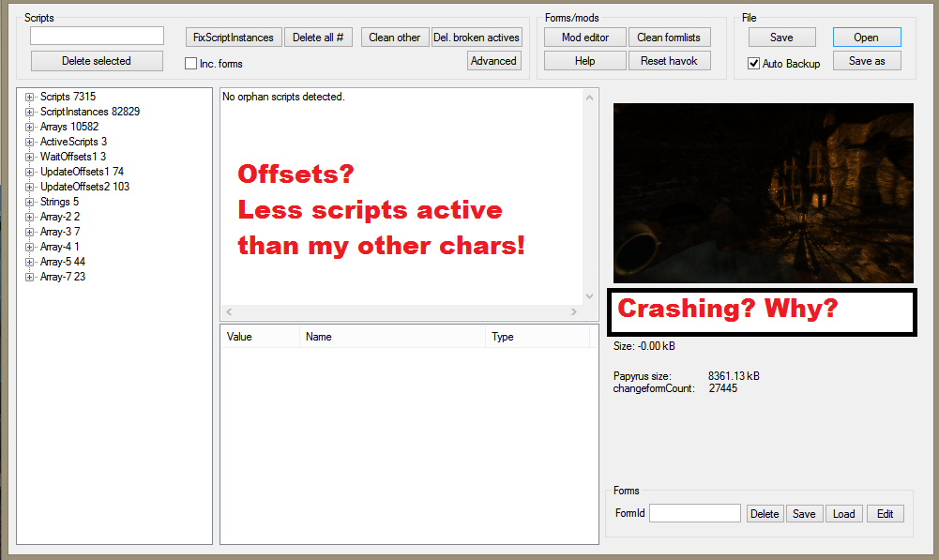Click Edit in the Forms group
The image size is (939, 560).
coord(886,513)
